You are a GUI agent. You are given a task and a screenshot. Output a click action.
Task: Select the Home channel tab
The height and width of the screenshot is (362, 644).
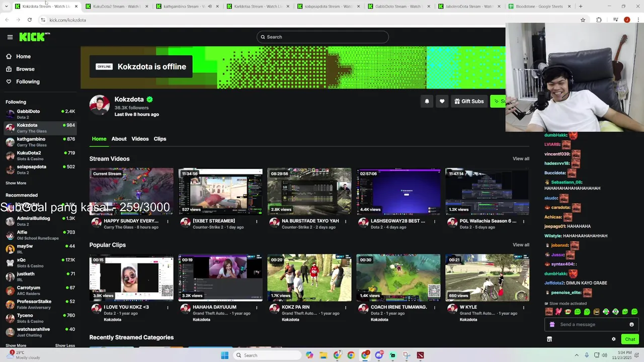pos(99,139)
